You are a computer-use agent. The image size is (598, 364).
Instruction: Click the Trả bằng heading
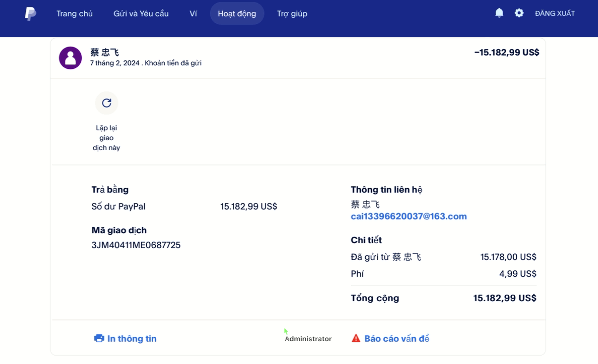110,190
